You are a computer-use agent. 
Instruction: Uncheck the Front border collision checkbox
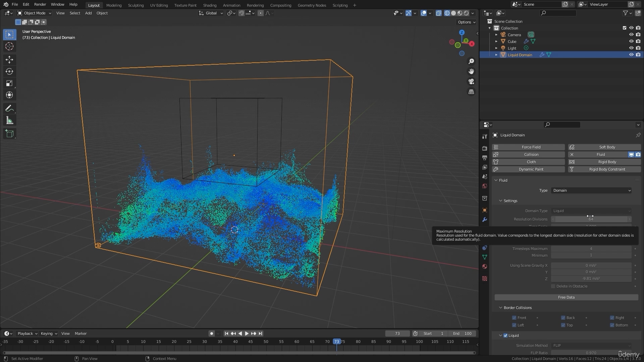point(514,317)
